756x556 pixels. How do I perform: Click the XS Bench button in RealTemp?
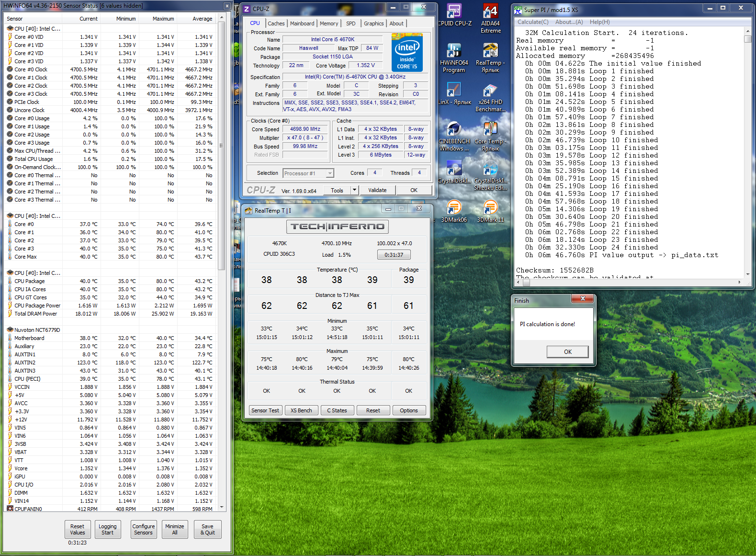pos(301,410)
